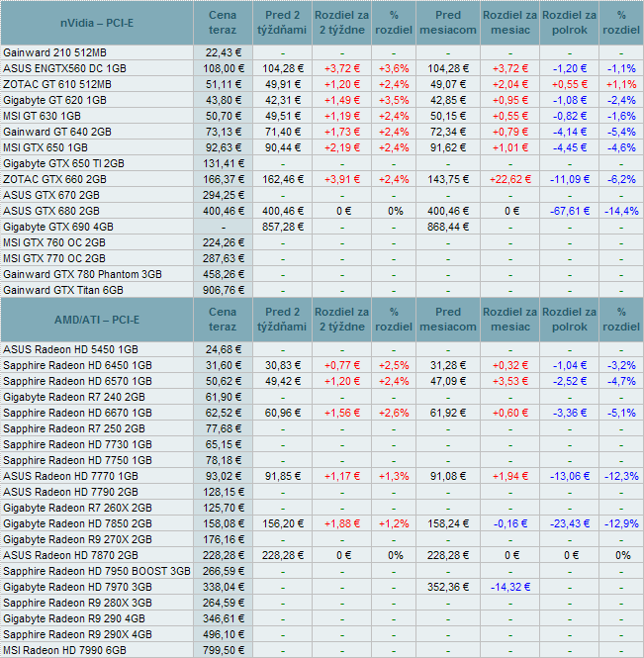The height and width of the screenshot is (658, 644).
Task: Click 'ZOTAC GT 610 512MB' row name
Action: click(x=57, y=84)
